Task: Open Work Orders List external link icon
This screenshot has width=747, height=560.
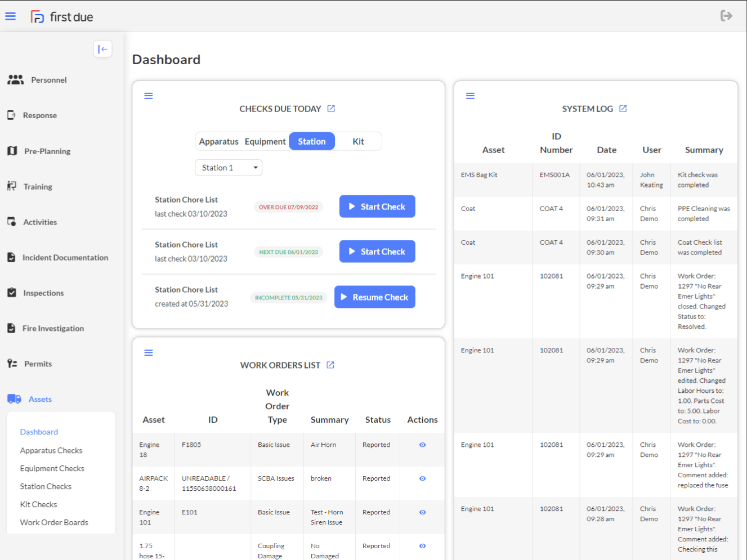Action: 330,365
